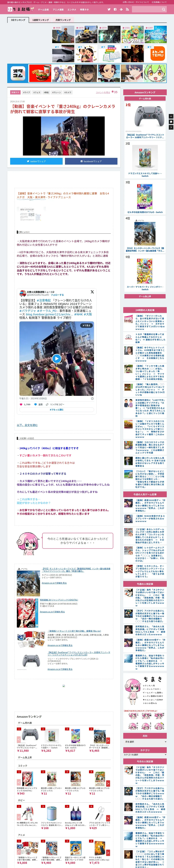Image resolution: width=174 pixels, height=868 pixels.
Task: Previous arrow in ゲーム売れ筋 carousel
Action: point(19,741)
